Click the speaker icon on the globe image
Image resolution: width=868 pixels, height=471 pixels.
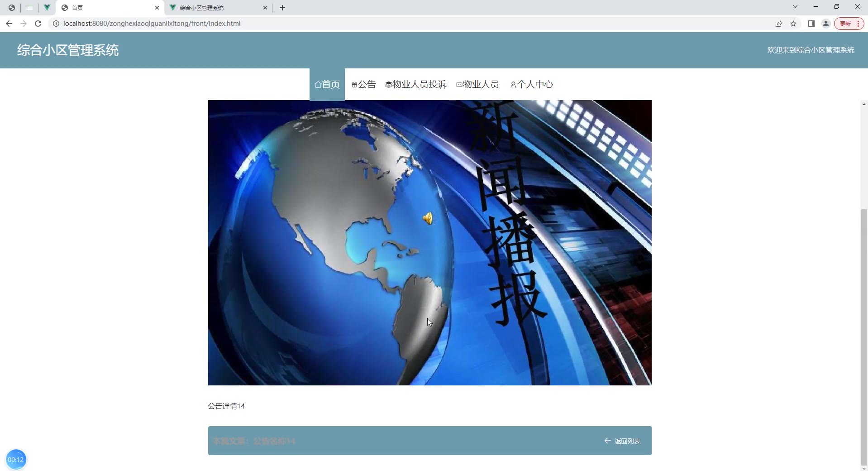click(x=428, y=219)
